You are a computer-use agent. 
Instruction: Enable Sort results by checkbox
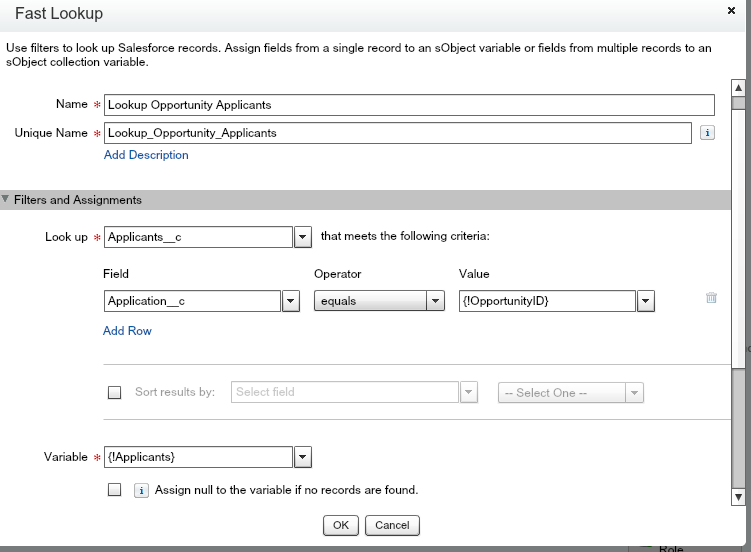coord(114,392)
